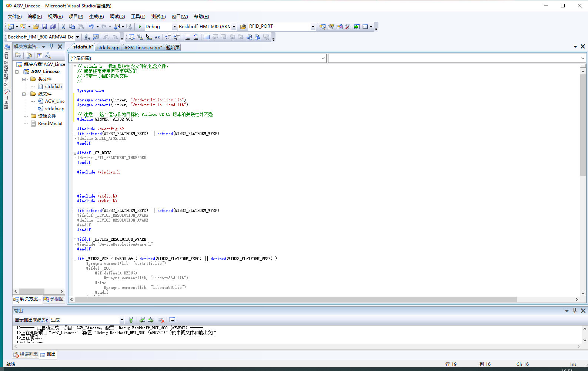Collapse the AGV_Lincese project node

coord(17,72)
